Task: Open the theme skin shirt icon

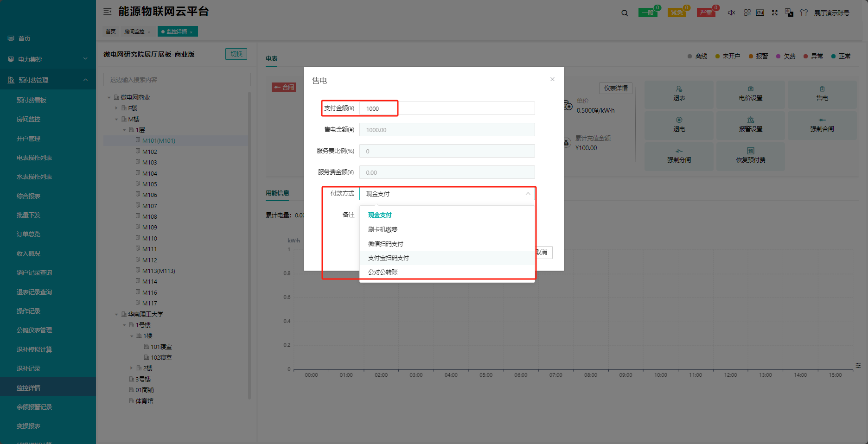Action: click(x=804, y=13)
